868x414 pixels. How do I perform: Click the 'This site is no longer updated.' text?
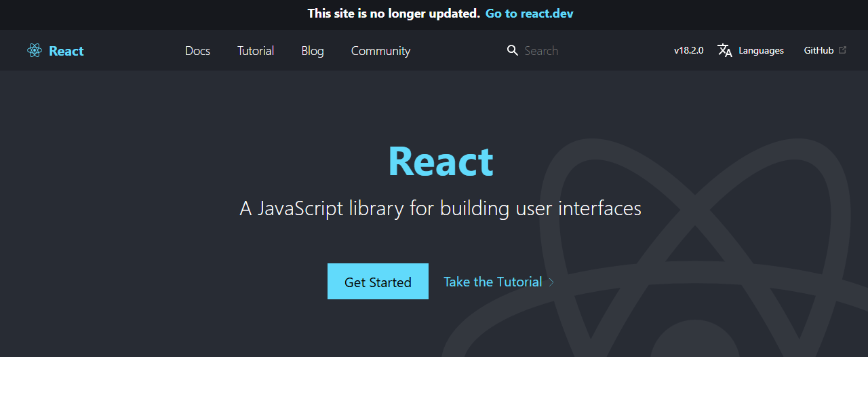click(394, 14)
